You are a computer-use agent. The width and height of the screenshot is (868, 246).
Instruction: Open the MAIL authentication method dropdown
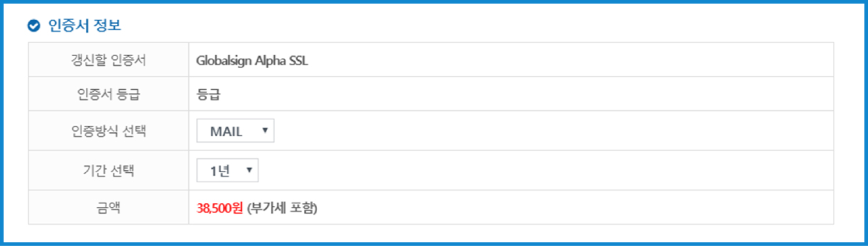[235, 131]
